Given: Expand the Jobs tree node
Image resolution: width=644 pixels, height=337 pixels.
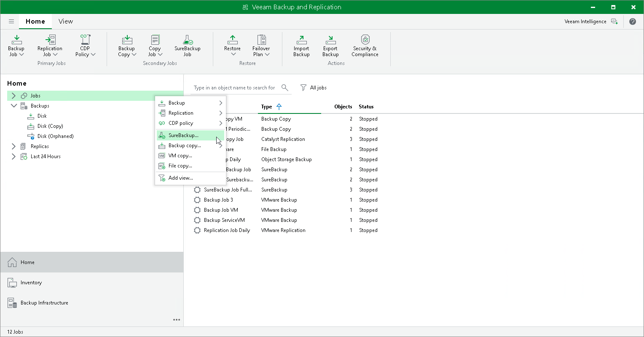Looking at the screenshot, I should 13,96.
